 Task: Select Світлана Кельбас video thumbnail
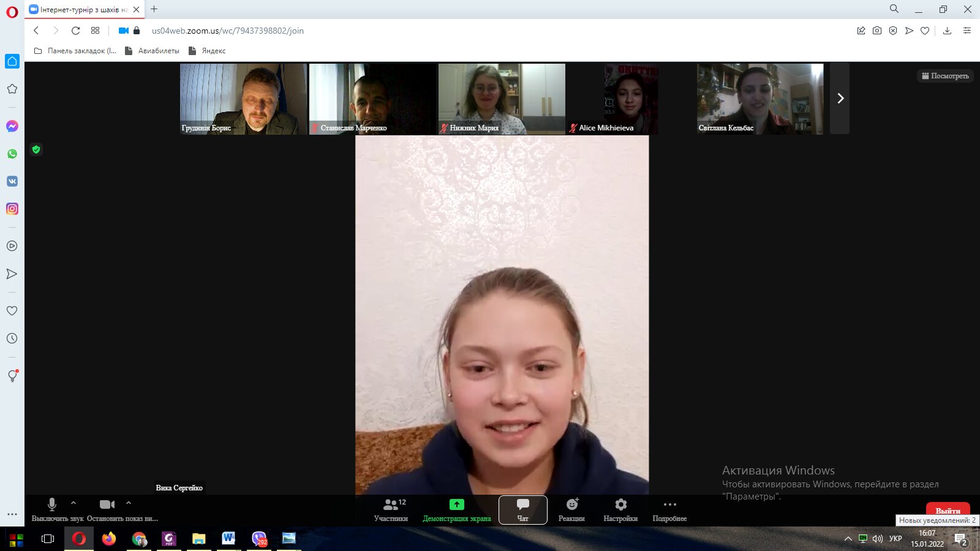click(759, 99)
